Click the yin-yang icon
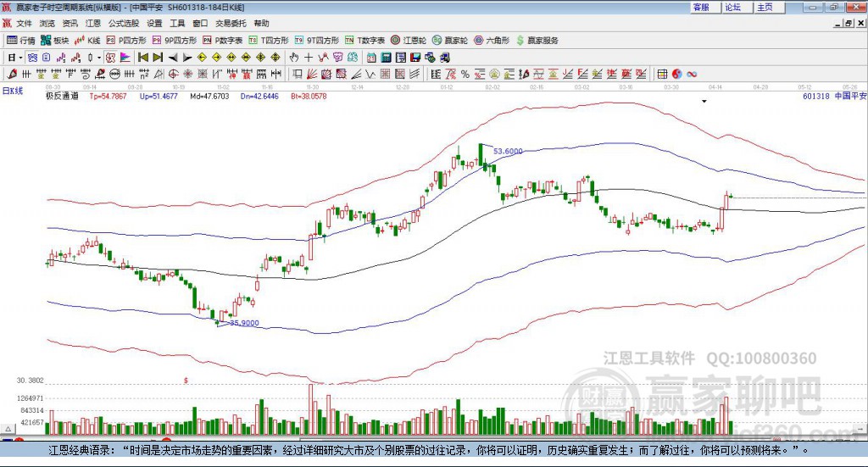 coord(677,74)
